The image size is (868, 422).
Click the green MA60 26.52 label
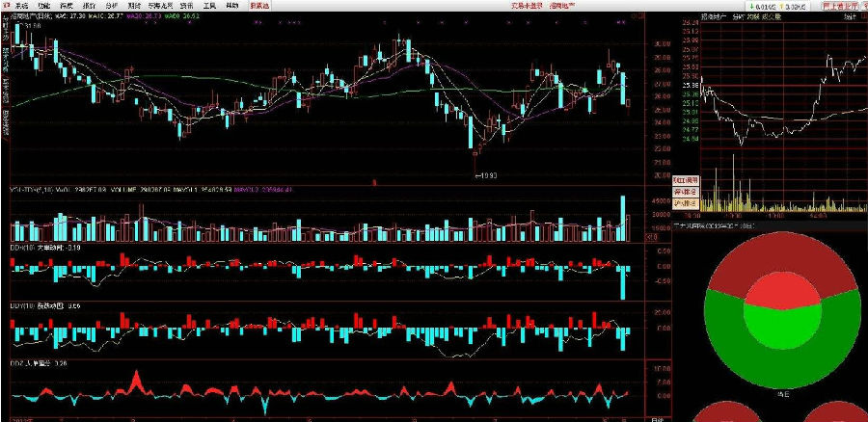point(180,16)
